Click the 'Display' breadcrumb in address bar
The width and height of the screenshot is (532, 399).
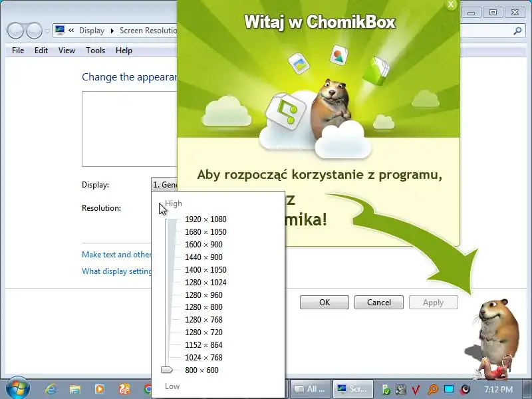92,31
